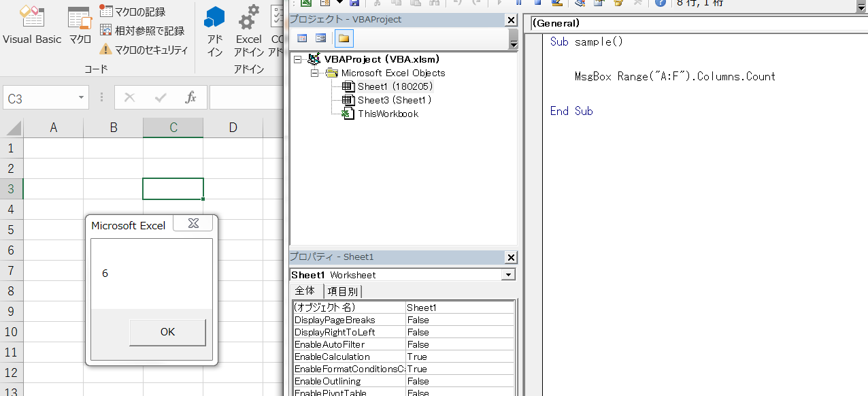Image resolution: width=868 pixels, height=396 pixels.
Task: Switch to 全体 properties tab
Action: pyautogui.click(x=304, y=291)
